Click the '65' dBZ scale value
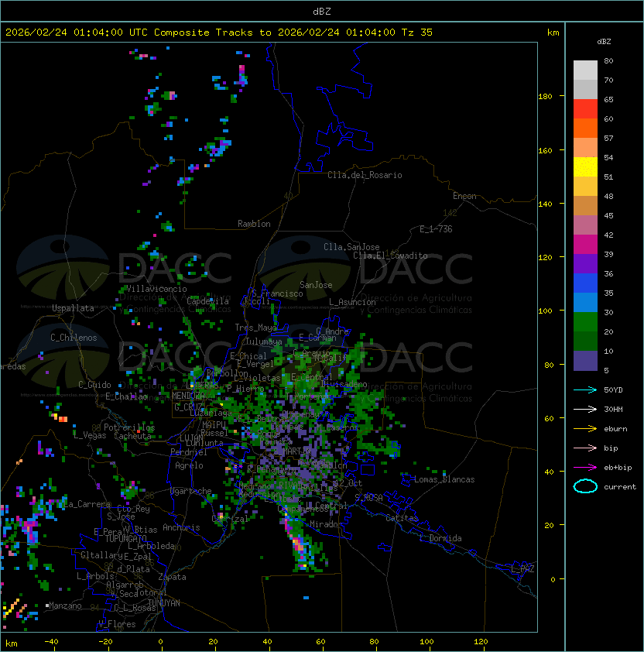 coord(608,99)
